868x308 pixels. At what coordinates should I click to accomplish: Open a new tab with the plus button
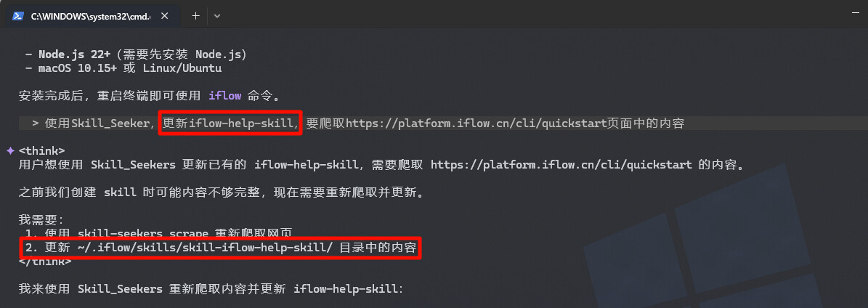point(195,16)
